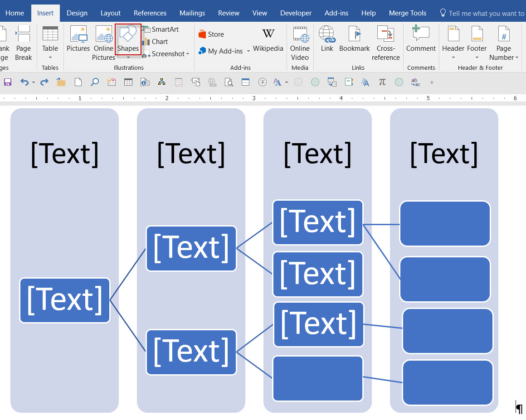Open the Mailings tab

[x=192, y=13]
